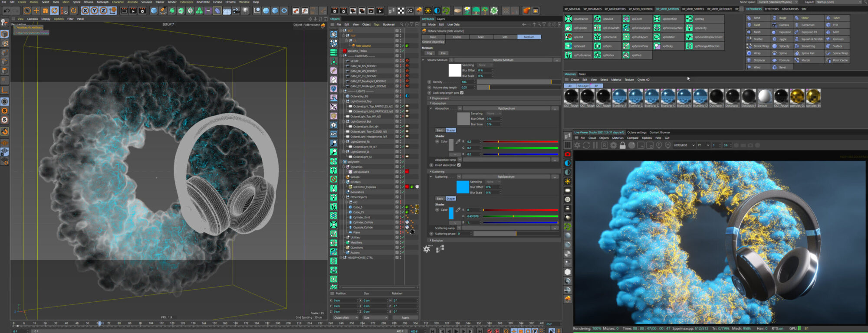
Task: Click the Fog preset button
Action: click(430, 53)
